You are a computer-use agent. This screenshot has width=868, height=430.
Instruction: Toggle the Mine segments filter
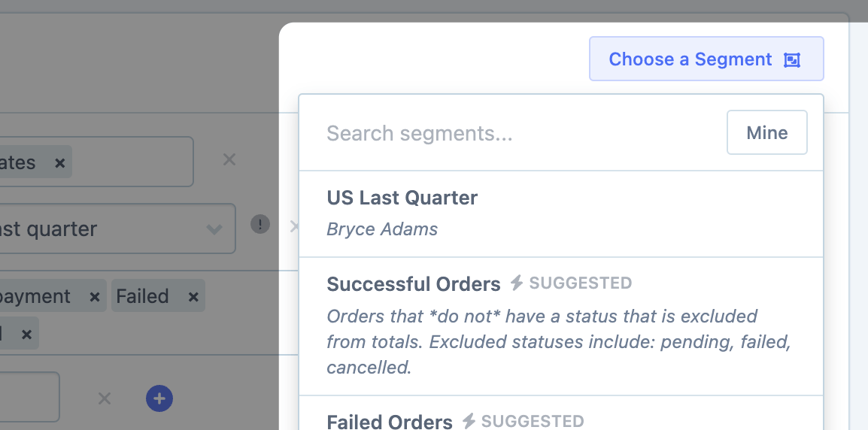tap(766, 133)
